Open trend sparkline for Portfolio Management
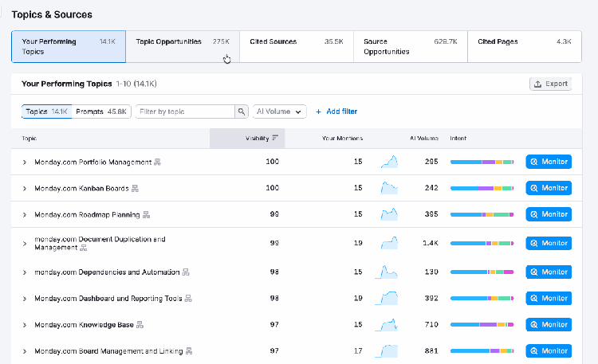This screenshot has height=364, width=598. click(389, 162)
